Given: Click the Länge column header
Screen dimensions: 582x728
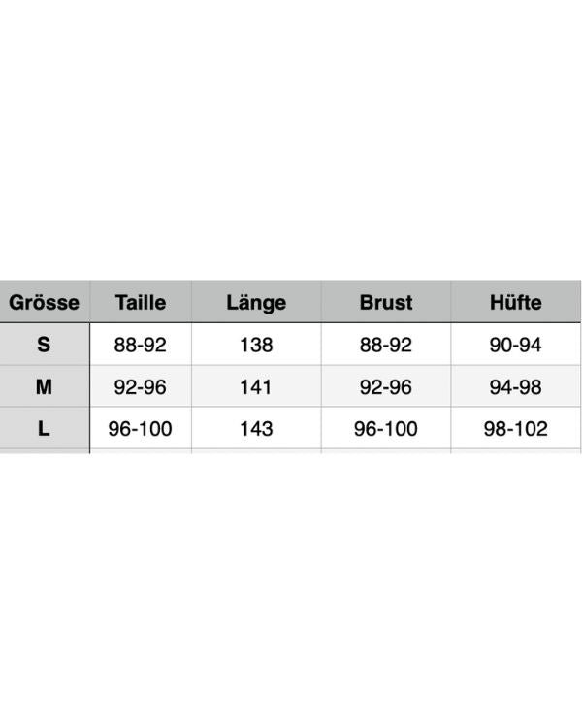Looking at the screenshot, I should click(256, 302).
